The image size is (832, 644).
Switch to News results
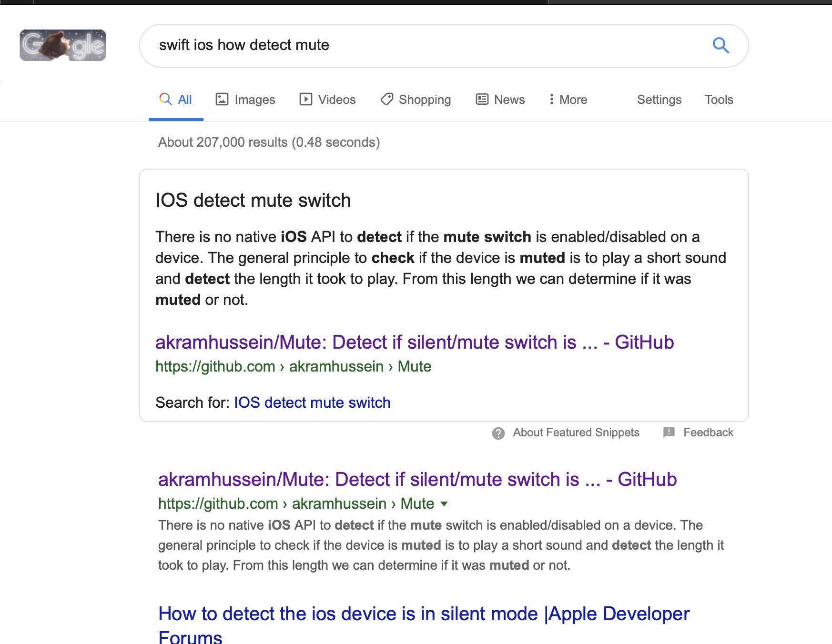pos(500,100)
